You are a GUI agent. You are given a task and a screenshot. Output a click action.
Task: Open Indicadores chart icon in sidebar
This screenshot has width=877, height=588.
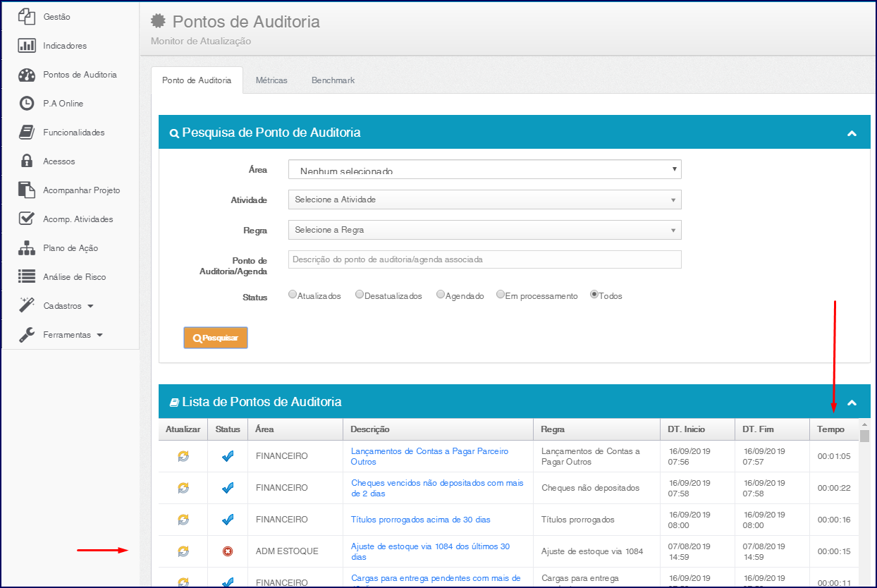(x=27, y=46)
